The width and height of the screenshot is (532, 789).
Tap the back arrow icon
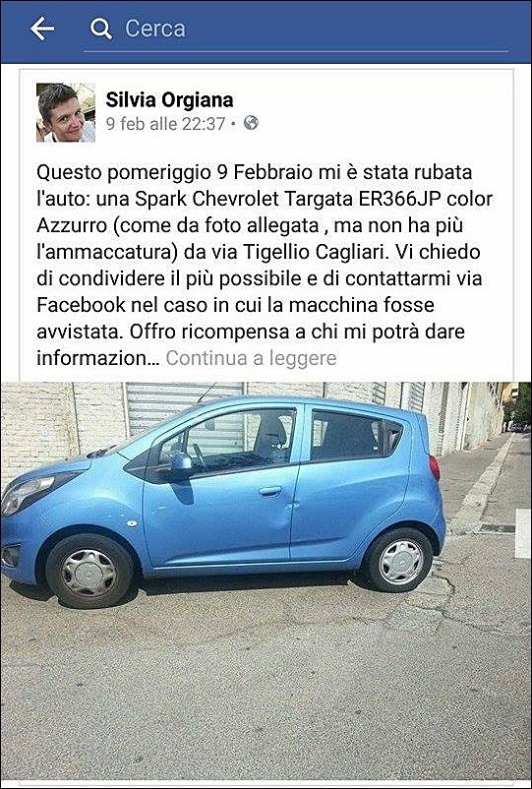point(41,29)
